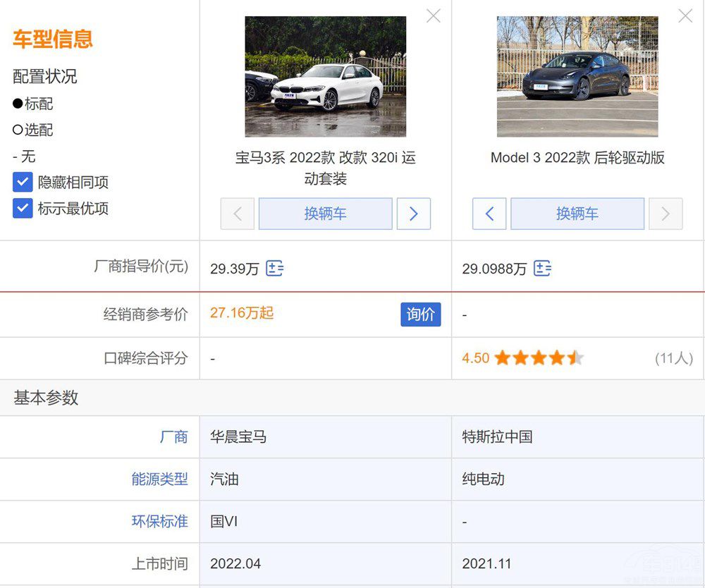
Task: Click the Model 3 star rating 4.50
Action: point(522,358)
